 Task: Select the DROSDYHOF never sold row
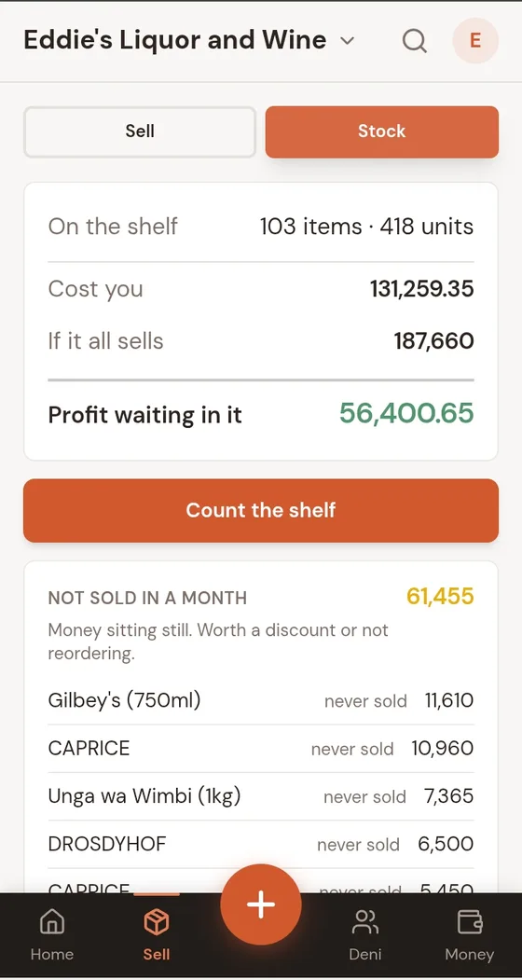[261, 845]
